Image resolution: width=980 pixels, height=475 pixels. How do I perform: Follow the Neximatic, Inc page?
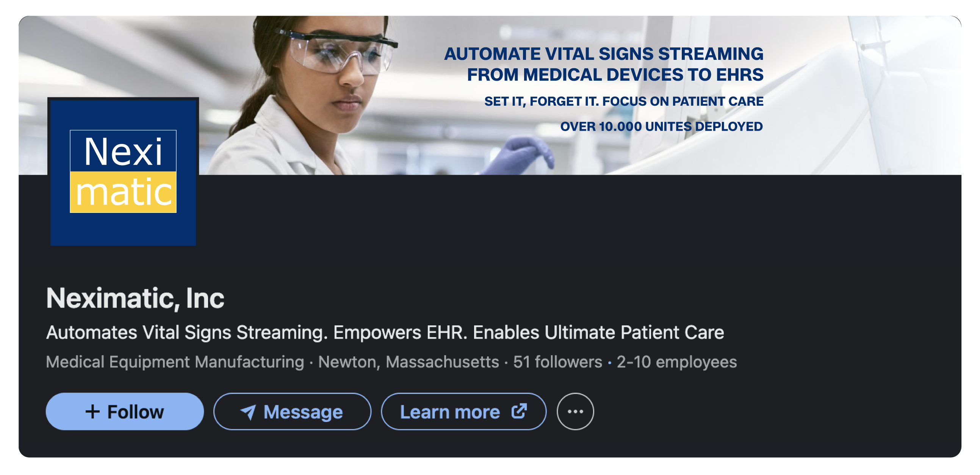click(124, 411)
